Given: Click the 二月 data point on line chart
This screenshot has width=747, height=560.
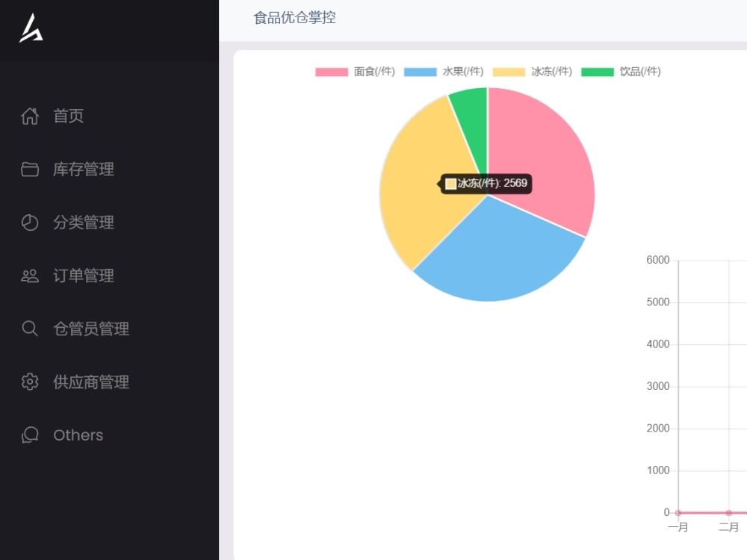Looking at the screenshot, I should click(x=728, y=513).
